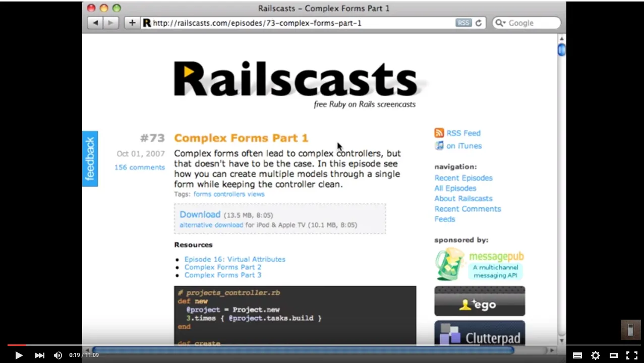Reload the page
Image resolution: width=644 pixels, height=363 pixels.
click(479, 23)
